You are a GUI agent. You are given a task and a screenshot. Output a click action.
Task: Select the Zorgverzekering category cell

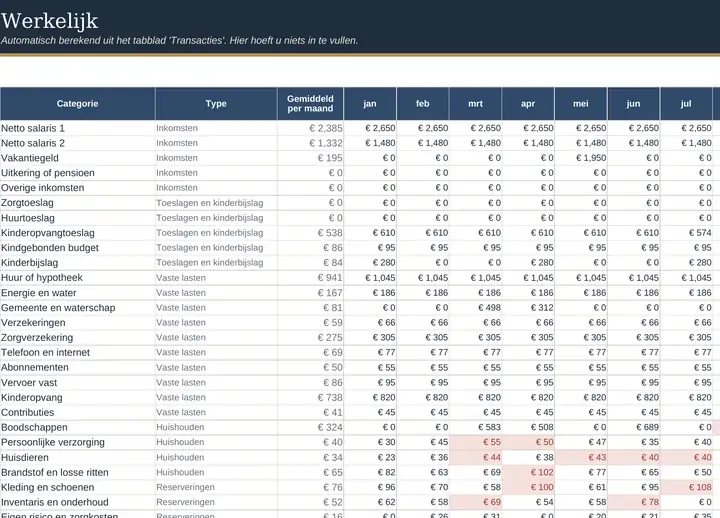point(78,338)
